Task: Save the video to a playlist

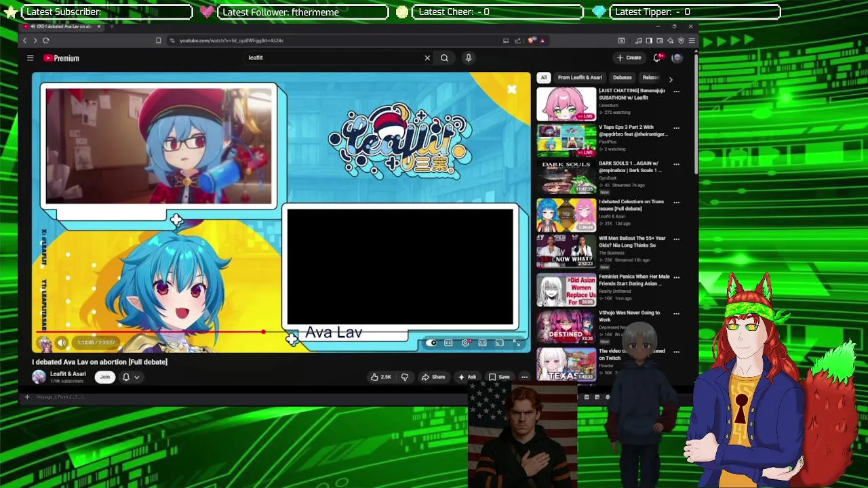Action: click(x=499, y=377)
